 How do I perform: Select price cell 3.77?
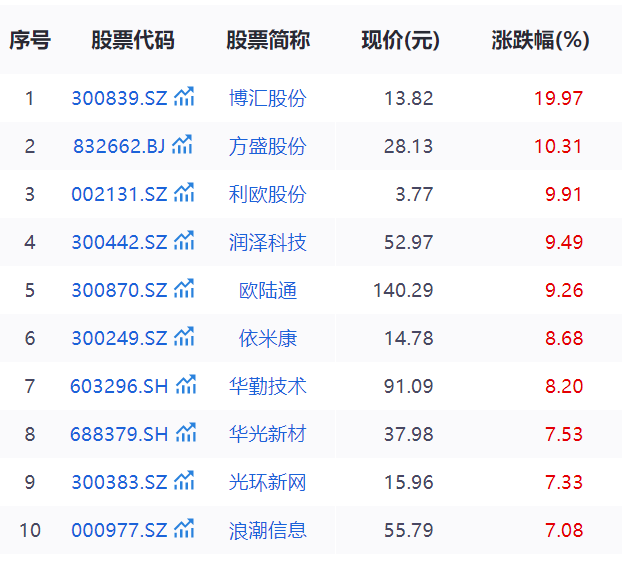click(x=414, y=194)
